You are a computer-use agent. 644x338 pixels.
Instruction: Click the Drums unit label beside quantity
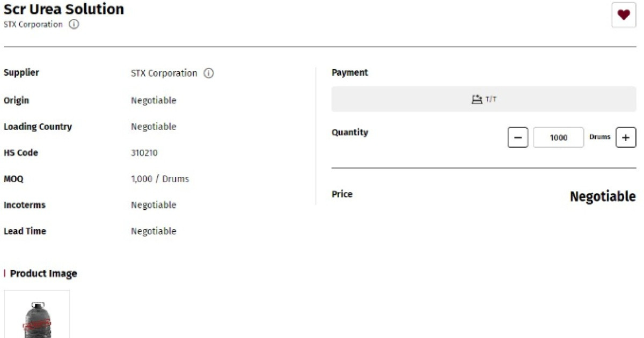[599, 137]
